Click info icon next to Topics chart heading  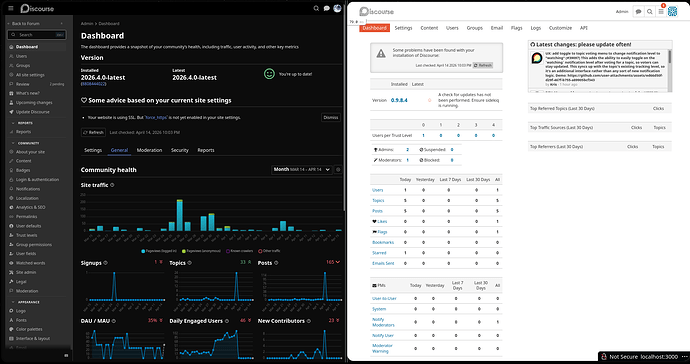tap(189, 263)
